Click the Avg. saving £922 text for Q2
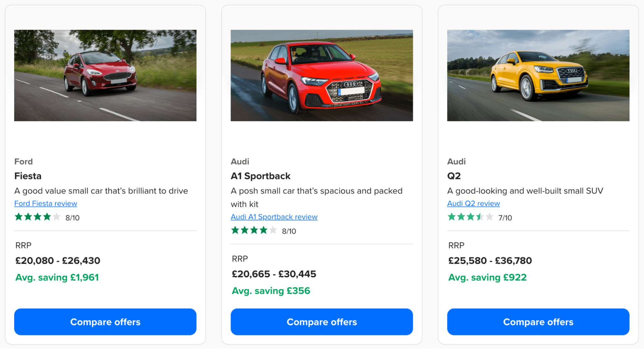 487,277
